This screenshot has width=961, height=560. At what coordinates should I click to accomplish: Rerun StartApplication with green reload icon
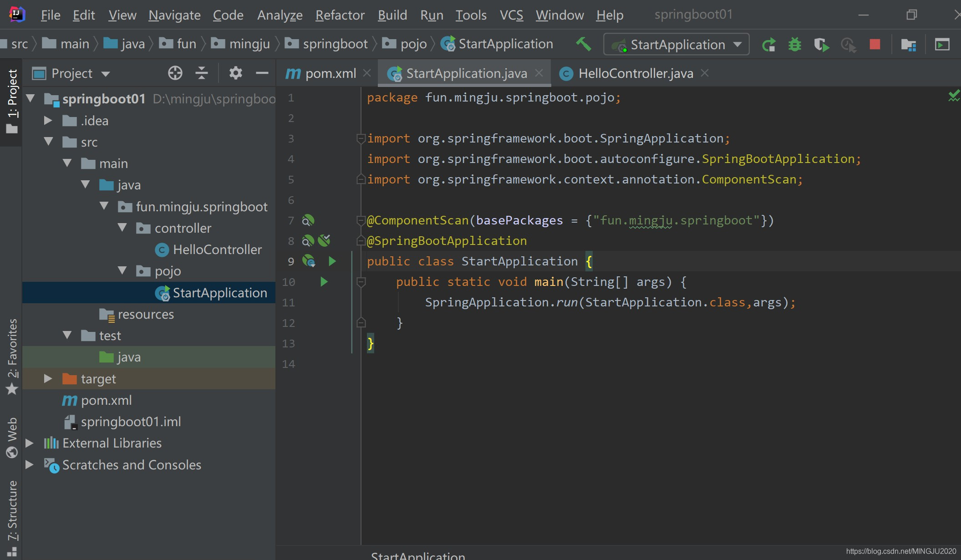pos(769,45)
